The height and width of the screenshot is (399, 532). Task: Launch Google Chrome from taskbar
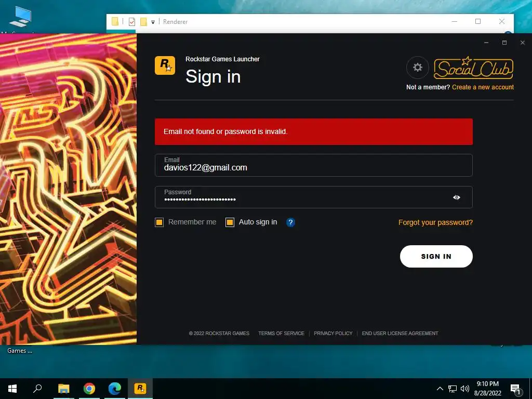pyautogui.click(x=89, y=389)
